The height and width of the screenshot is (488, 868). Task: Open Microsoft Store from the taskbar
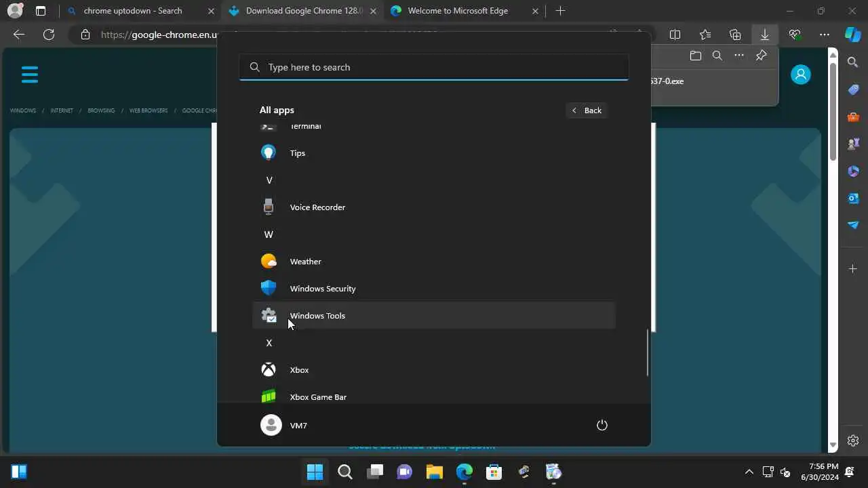pos(494,472)
